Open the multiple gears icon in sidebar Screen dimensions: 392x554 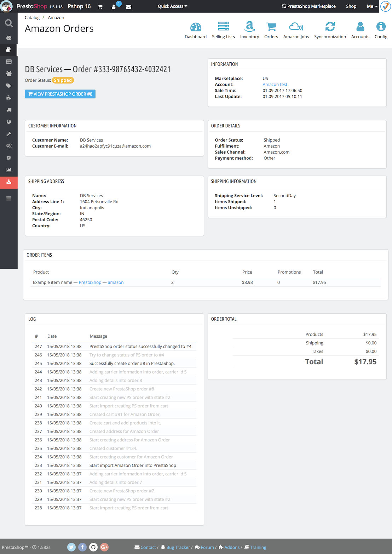coord(9,146)
